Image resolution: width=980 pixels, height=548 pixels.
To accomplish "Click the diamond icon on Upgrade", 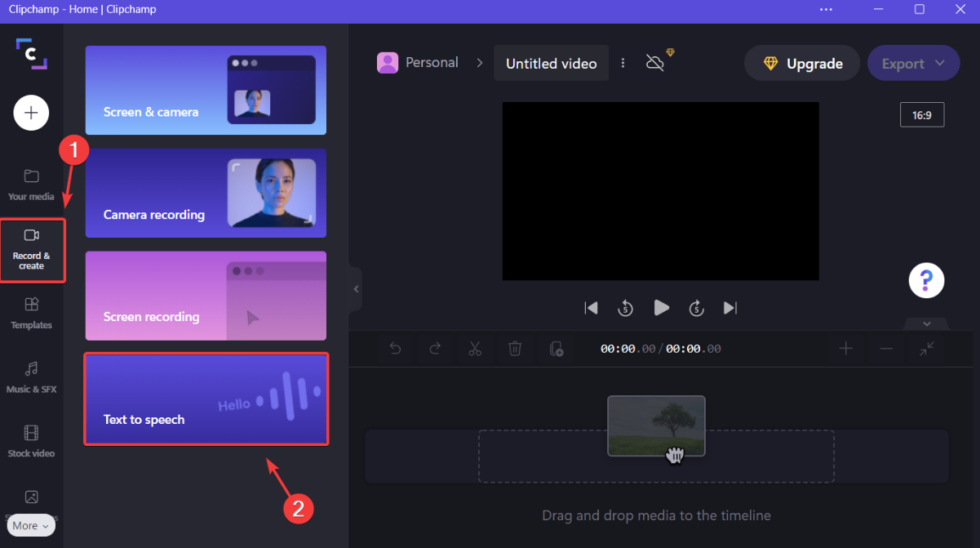I will (x=770, y=64).
